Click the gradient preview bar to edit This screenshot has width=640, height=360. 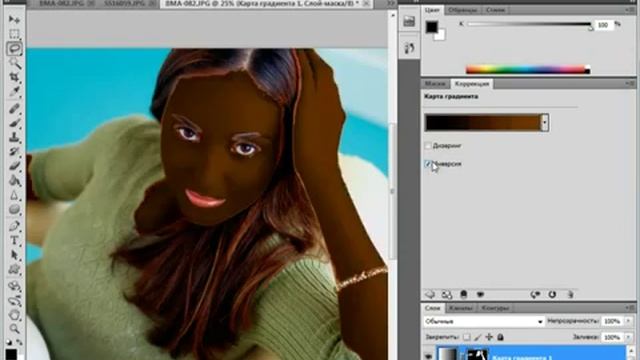(483, 122)
